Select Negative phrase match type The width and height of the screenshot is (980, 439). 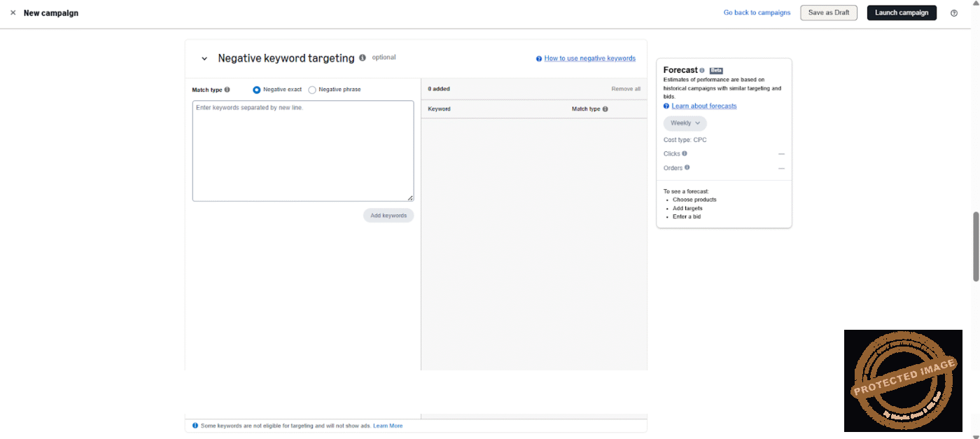[312, 90]
